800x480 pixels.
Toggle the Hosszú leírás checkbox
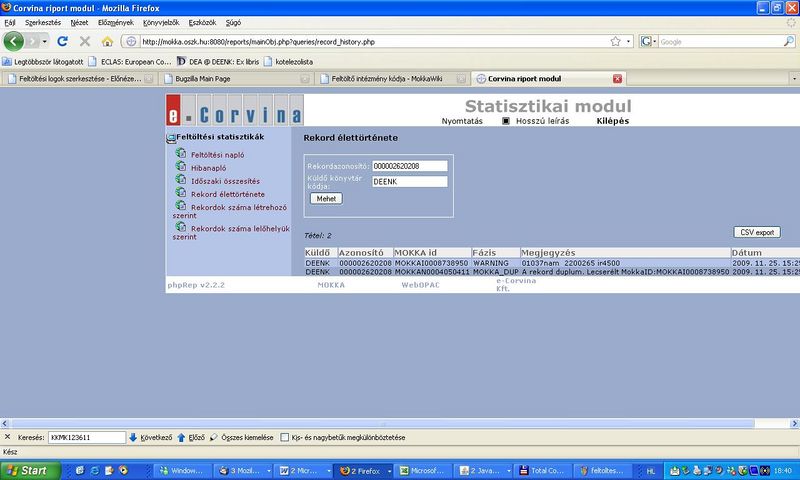click(x=506, y=121)
